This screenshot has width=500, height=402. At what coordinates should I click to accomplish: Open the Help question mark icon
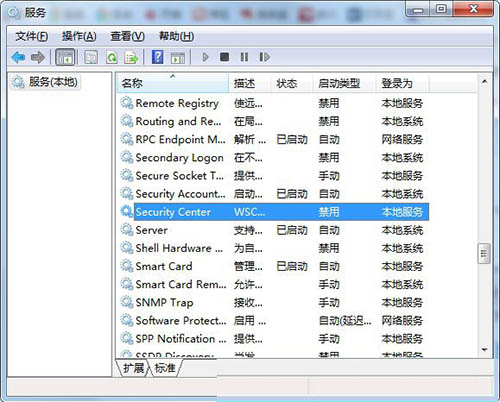[158, 57]
